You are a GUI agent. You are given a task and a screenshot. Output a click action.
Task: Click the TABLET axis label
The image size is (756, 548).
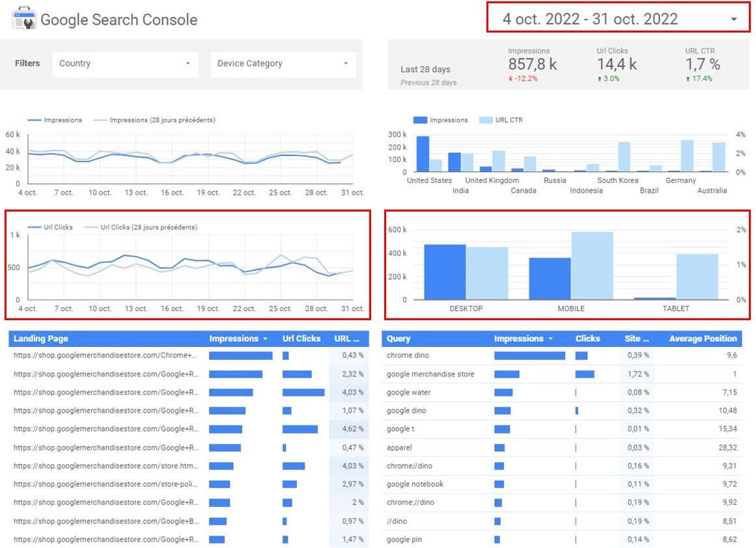click(675, 308)
